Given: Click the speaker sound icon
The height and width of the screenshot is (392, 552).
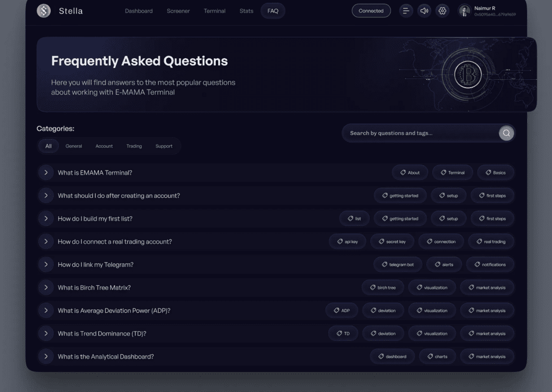Looking at the screenshot, I should point(424,11).
